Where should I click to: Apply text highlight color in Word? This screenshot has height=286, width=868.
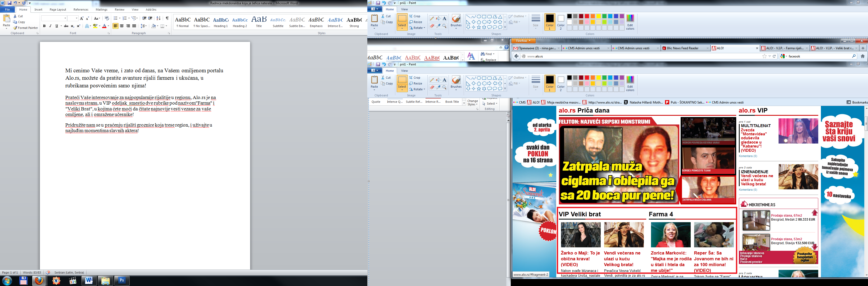tap(95, 26)
